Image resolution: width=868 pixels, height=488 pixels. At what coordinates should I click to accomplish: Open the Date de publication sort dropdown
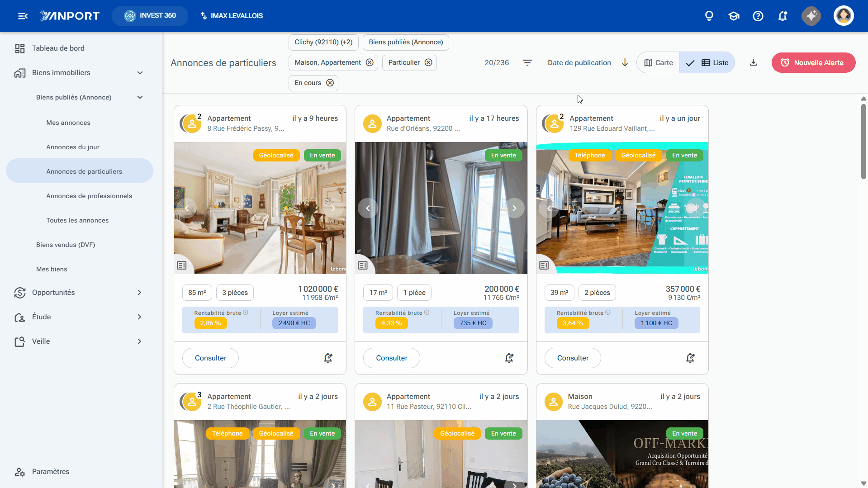click(579, 63)
